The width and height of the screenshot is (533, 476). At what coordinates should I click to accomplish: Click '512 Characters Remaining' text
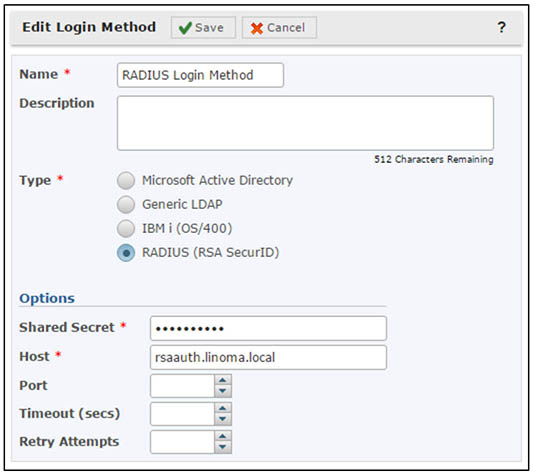pyautogui.click(x=434, y=159)
